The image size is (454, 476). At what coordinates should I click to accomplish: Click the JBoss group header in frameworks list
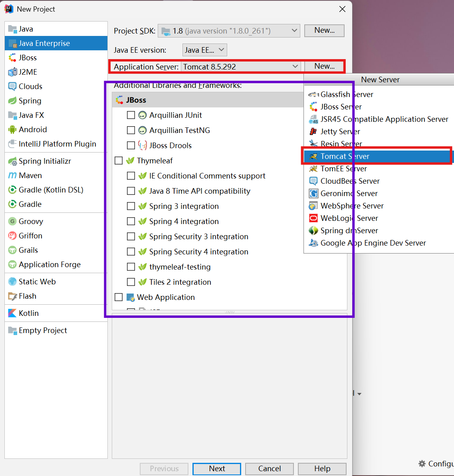(x=208, y=100)
